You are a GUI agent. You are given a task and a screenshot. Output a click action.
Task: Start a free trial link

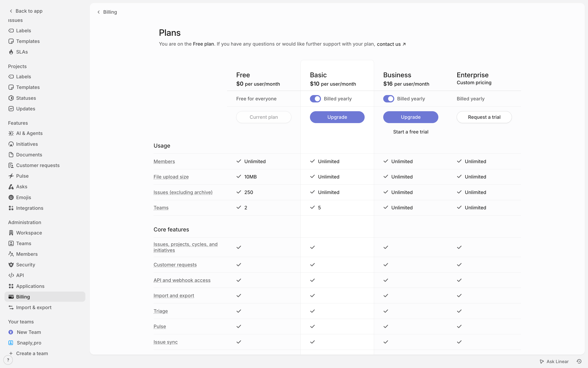tap(411, 132)
